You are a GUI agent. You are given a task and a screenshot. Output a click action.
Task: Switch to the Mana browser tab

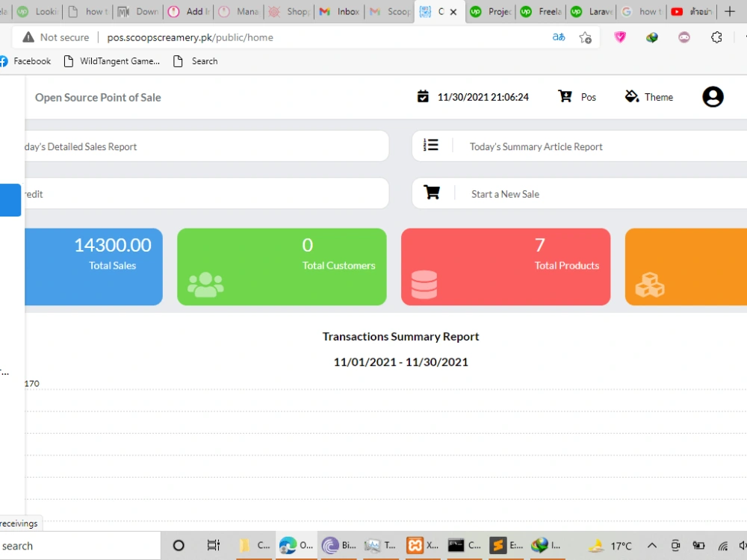[239, 11]
